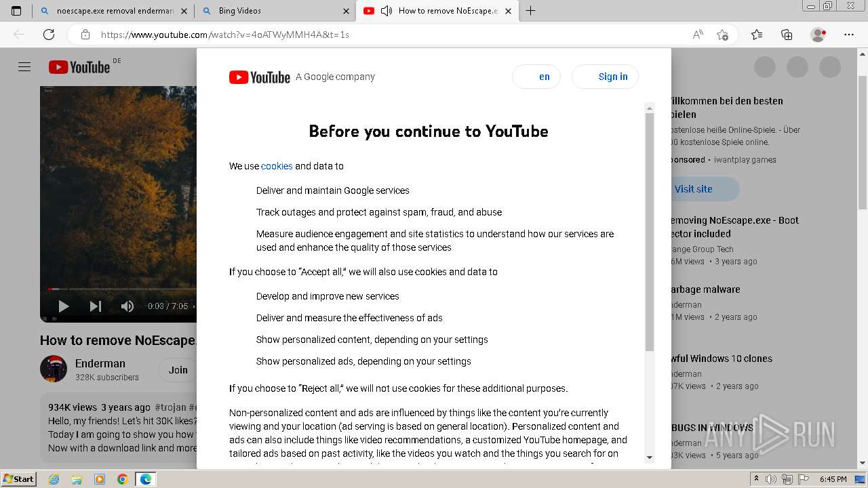868x488 pixels.
Task: Open 'Removing NoEscape.exe - Boot sector included' video
Action: click(735, 227)
